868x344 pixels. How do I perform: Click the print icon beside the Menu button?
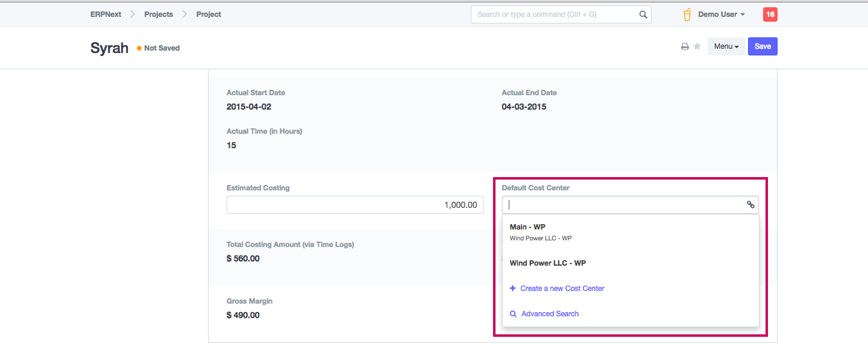685,47
